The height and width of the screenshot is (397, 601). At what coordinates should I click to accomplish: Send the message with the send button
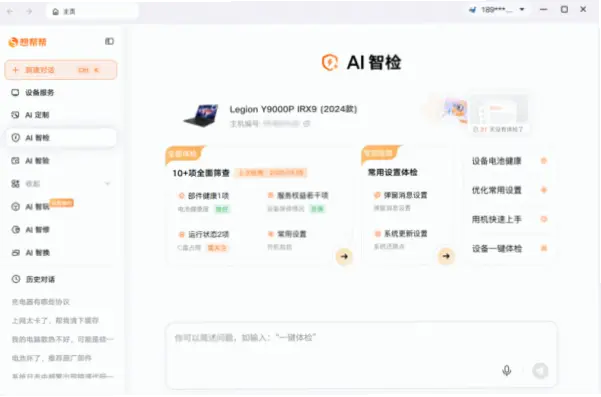tap(540, 371)
